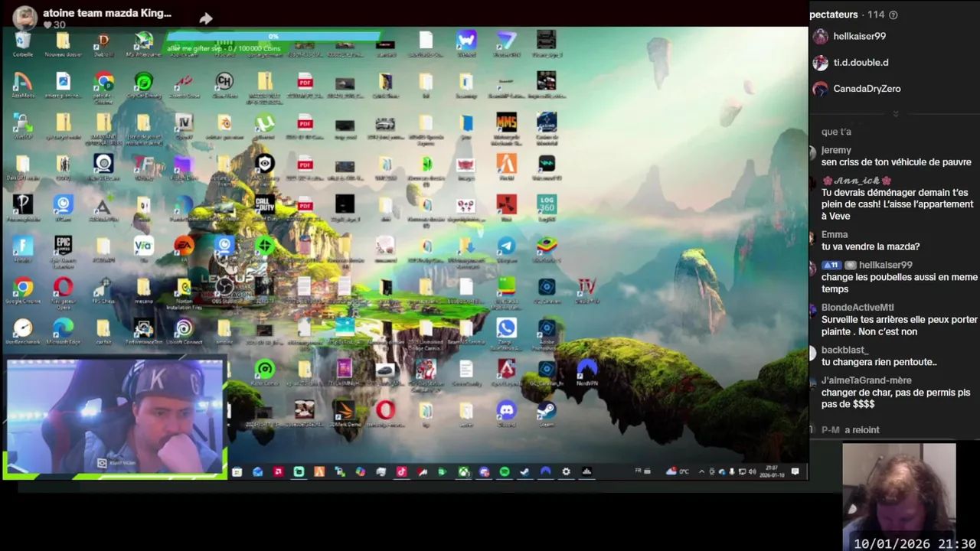Launch BlueStacks from the desktop

click(547, 249)
